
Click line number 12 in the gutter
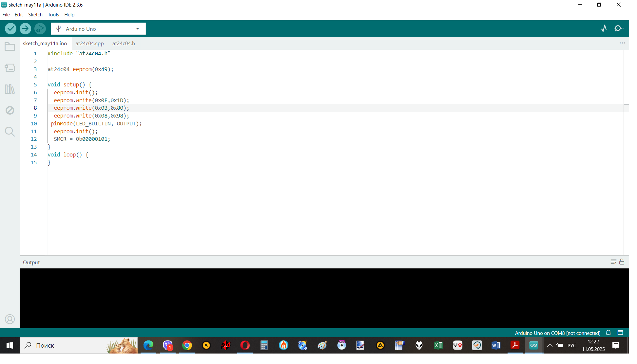click(x=34, y=139)
